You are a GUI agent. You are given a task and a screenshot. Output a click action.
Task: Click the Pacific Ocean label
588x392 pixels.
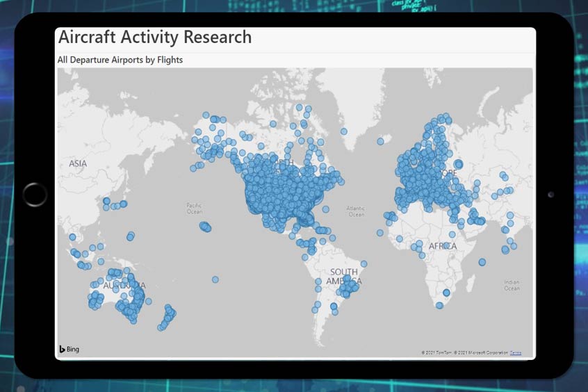[195, 209]
